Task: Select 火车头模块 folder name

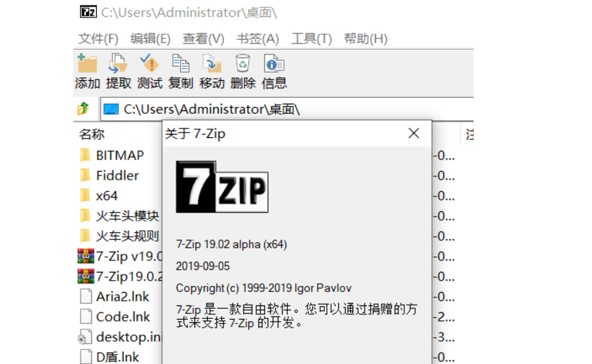Action: (128, 216)
